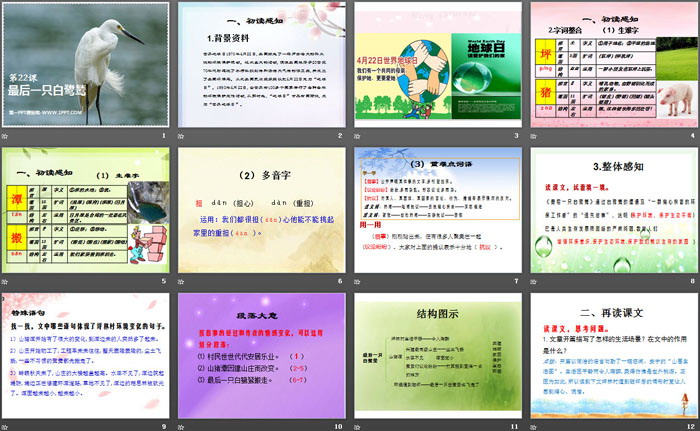Viewport: 700px width, 431px height.
Task: Select slide 2 titled 1.背景资料
Action: pos(262,65)
